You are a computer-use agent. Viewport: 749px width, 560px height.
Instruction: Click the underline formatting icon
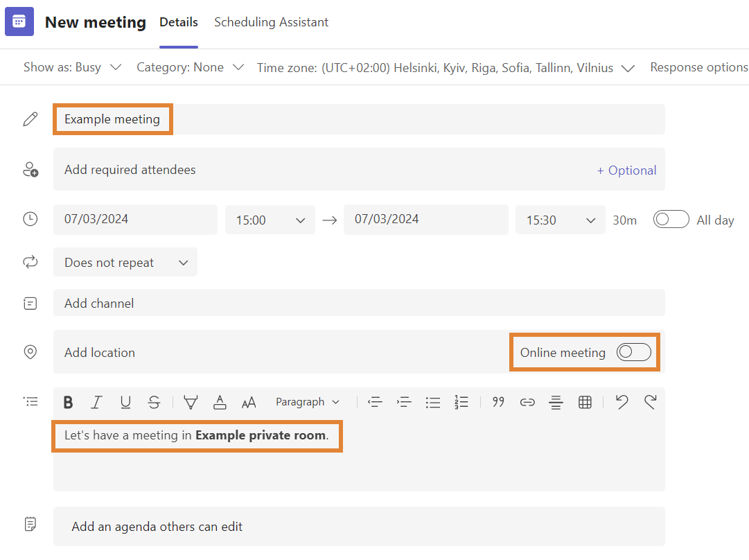(x=125, y=402)
